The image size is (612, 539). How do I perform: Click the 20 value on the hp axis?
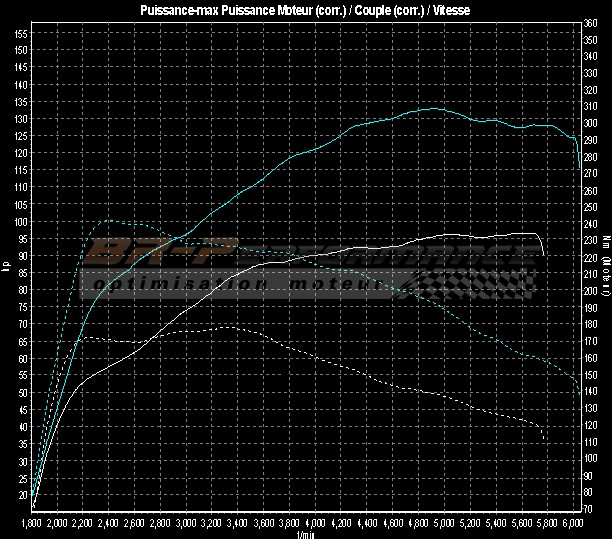point(22,494)
